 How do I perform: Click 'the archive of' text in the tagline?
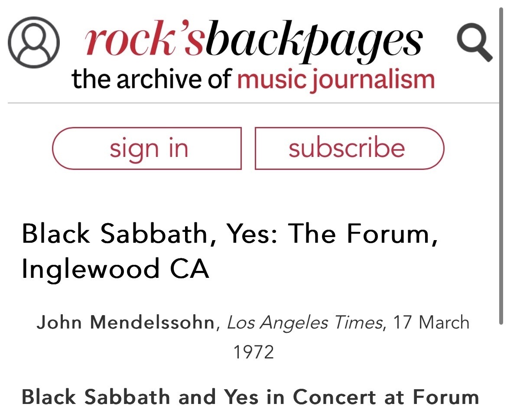153,79
